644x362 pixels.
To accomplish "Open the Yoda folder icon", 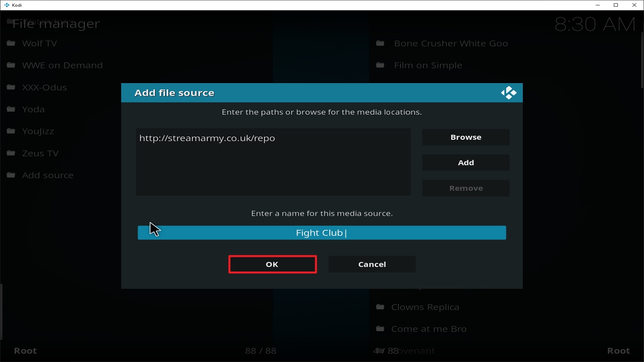I will coord(11,109).
